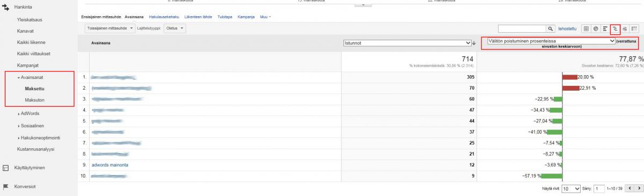The image size is (644, 196).
Task: Open Kustannusanalyysi in the sidebar
Action: tap(36, 149)
